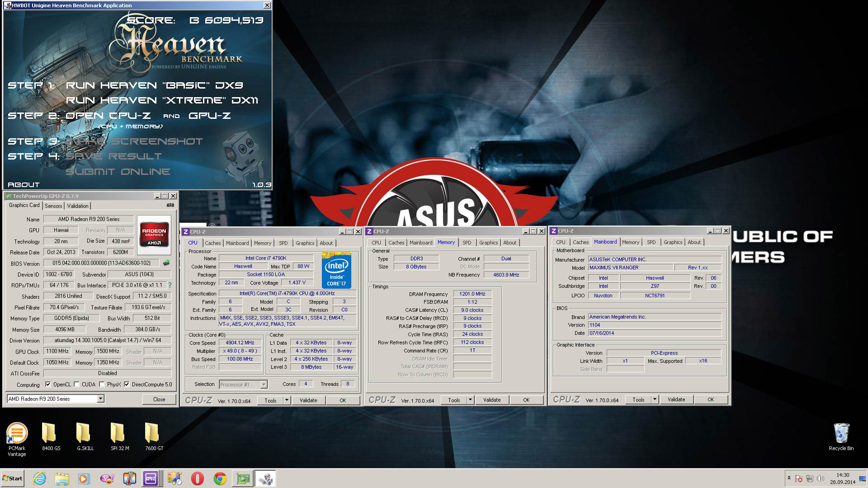Click the BIOS Version 1104 field
This screenshot has width=868, height=488.
[x=655, y=325]
